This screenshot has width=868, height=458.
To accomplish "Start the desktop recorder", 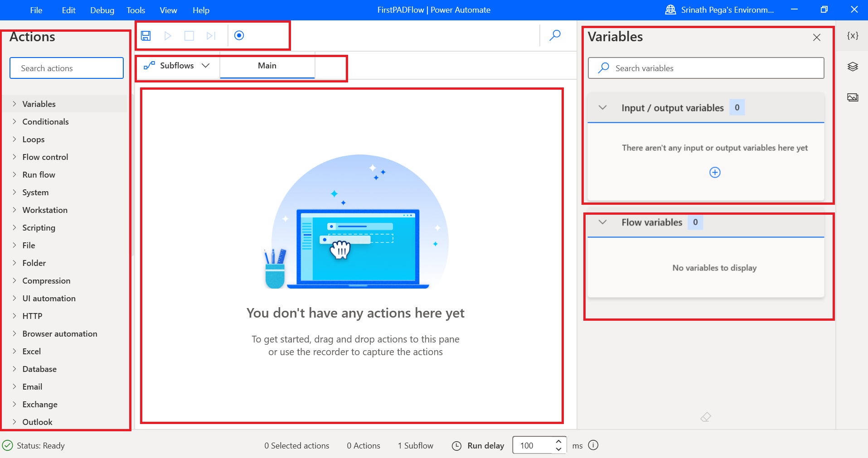I will [239, 35].
